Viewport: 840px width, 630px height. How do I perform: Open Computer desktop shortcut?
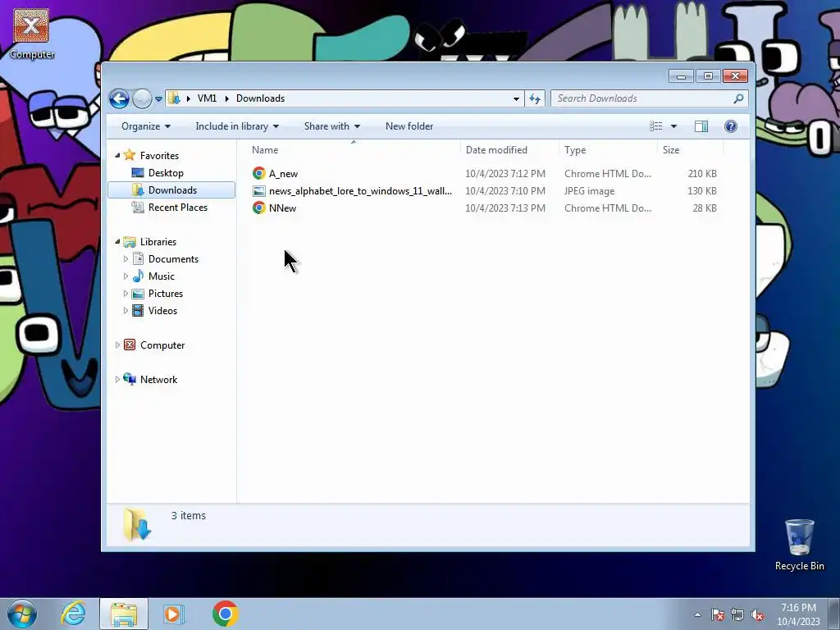(x=31, y=33)
